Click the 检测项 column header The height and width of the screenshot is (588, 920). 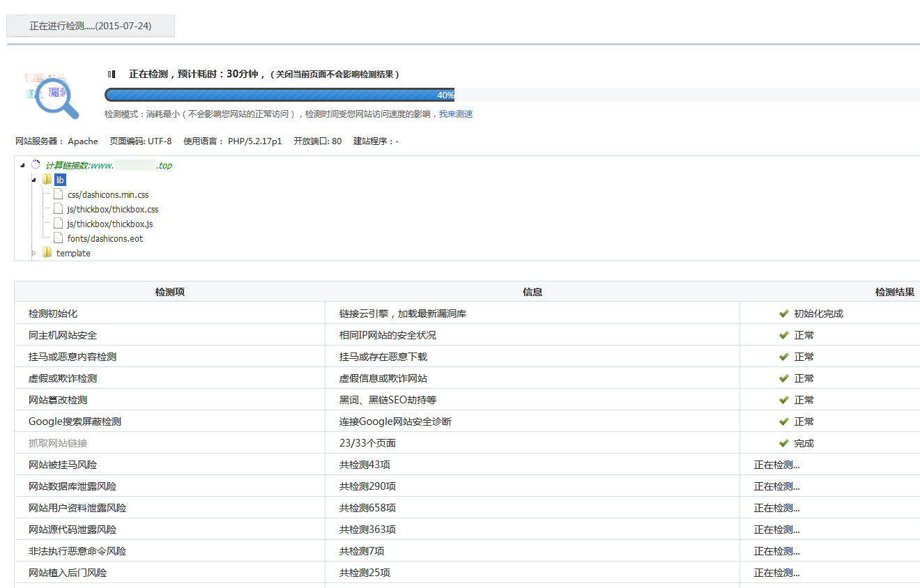click(x=169, y=292)
